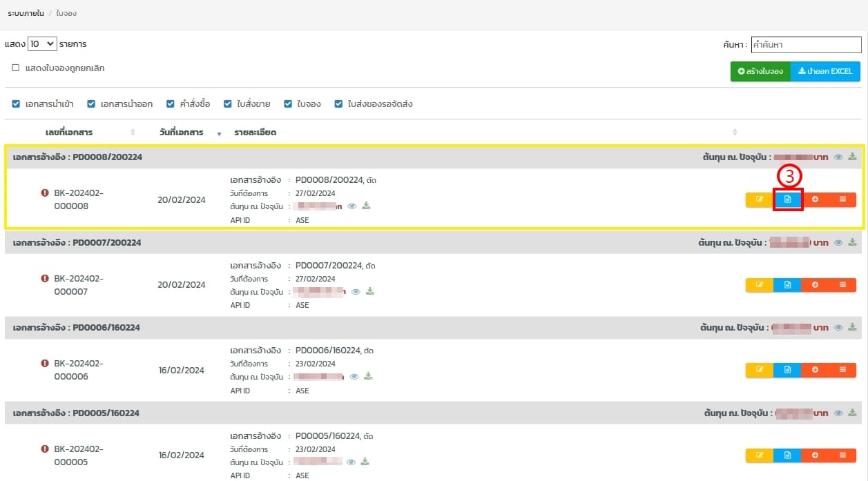Click the yellow edit icon for BK-202402-000005
The width and height of the screenshot is (868, 481).
click(x=760, y=455)
